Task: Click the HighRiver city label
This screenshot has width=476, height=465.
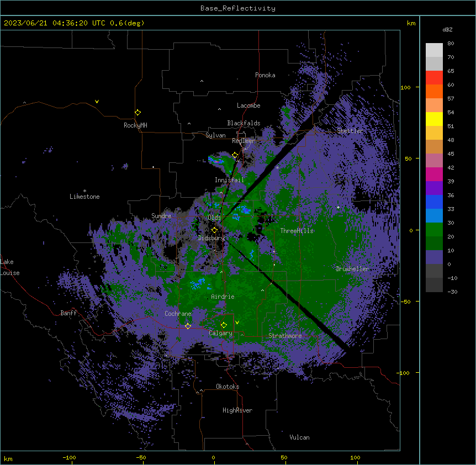Action: pos(237,410)
